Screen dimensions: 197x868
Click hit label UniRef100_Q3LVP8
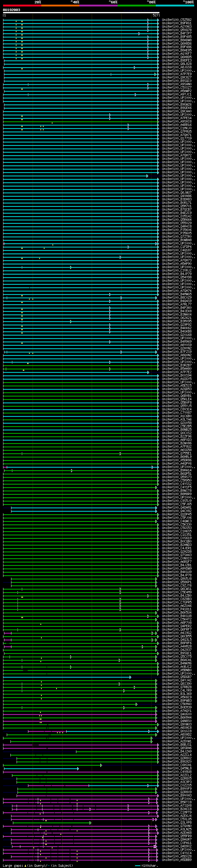(177, 822)
